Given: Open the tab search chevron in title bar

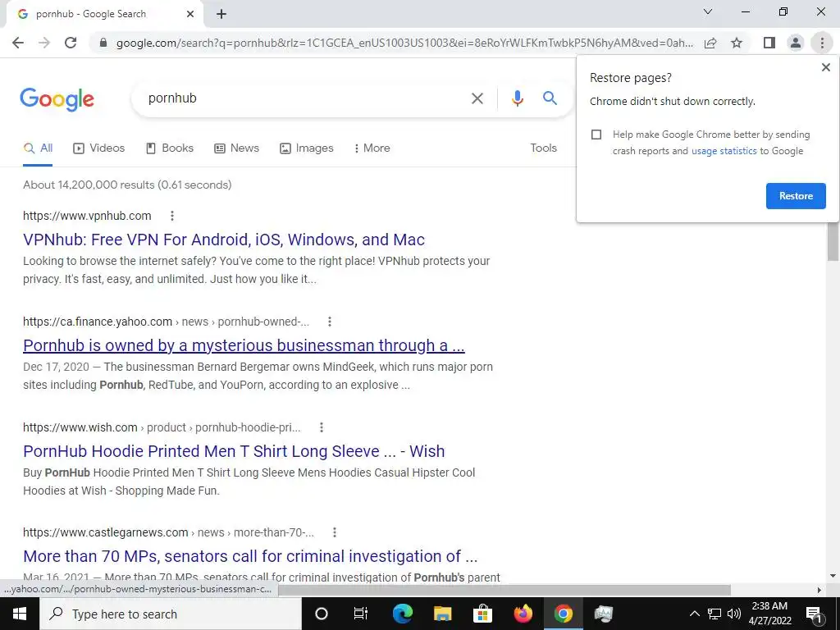Looking at the screenshot, I should pyautogui.click(x=708, y=11).
